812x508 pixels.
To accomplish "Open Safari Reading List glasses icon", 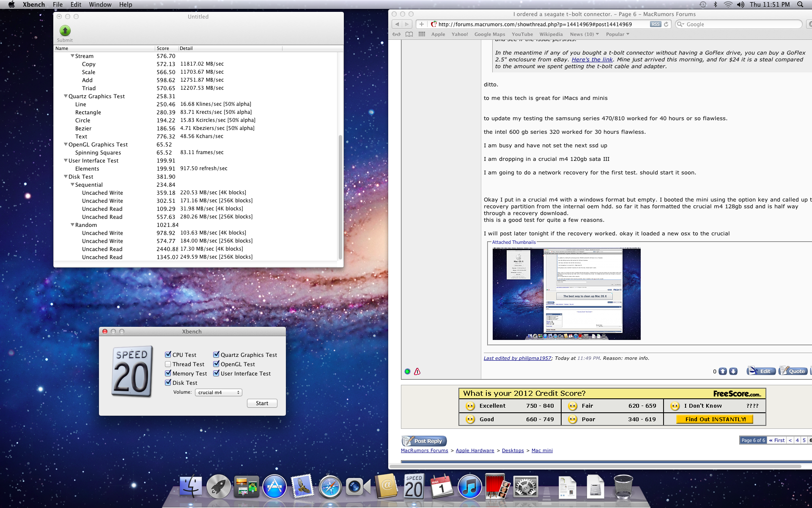I will [396, 34].
